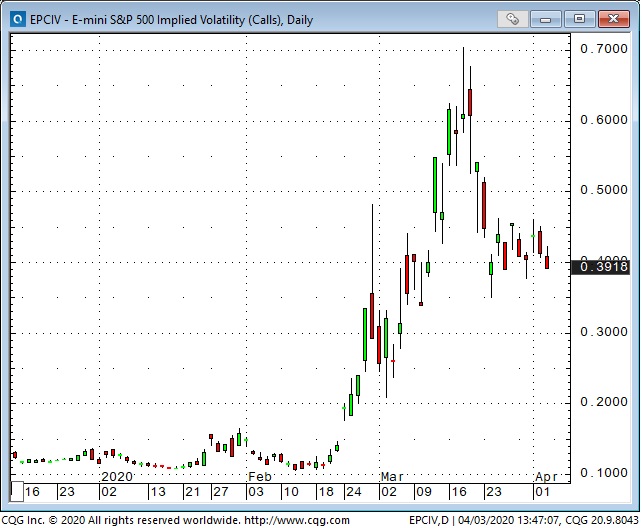Click the '2020' year label on time axis
This screenshot has width=642, height=528.
(117, 477)
